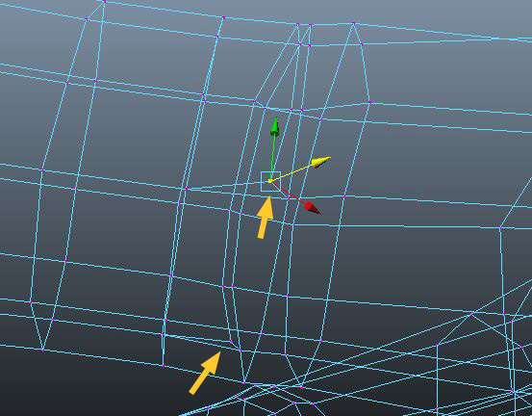Select the red X-axis manipulator cone
The image size is (532, 416).
[x=312, y=208]
